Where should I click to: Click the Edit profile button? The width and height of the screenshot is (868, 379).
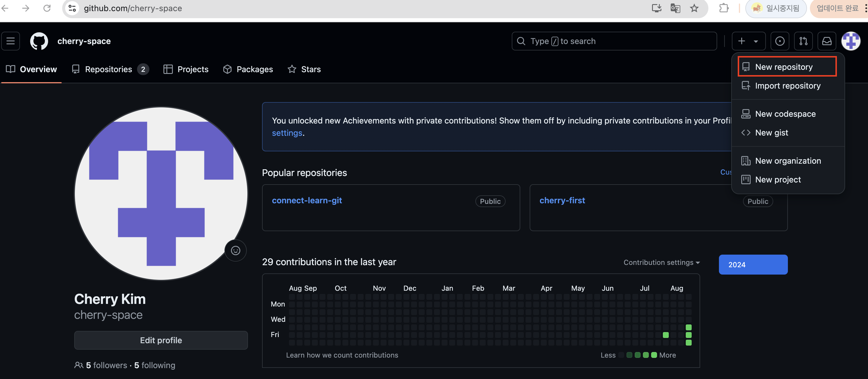pyautogui.click(x=161, y=340)
